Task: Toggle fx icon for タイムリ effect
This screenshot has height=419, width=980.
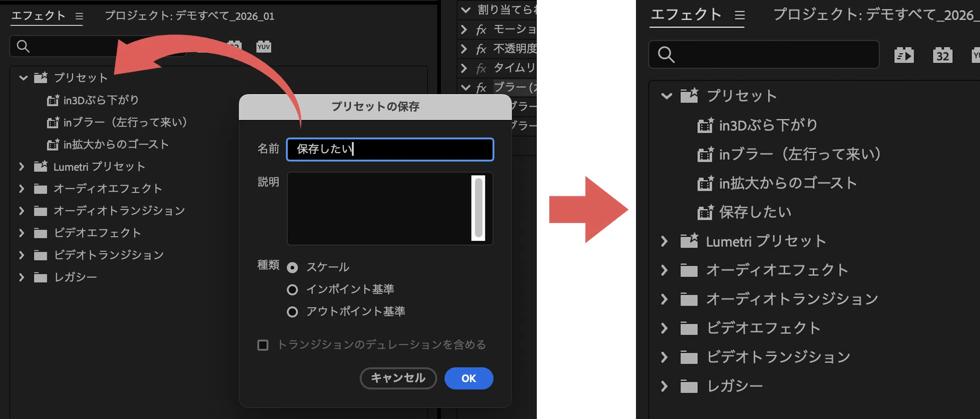Action: pyautogui.click(x=481, y=69)
